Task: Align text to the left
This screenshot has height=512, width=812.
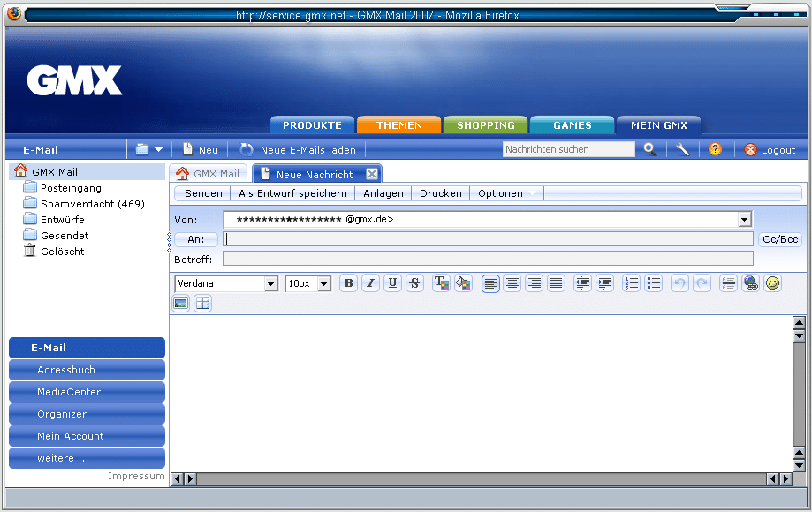Action: click(490, 283)
